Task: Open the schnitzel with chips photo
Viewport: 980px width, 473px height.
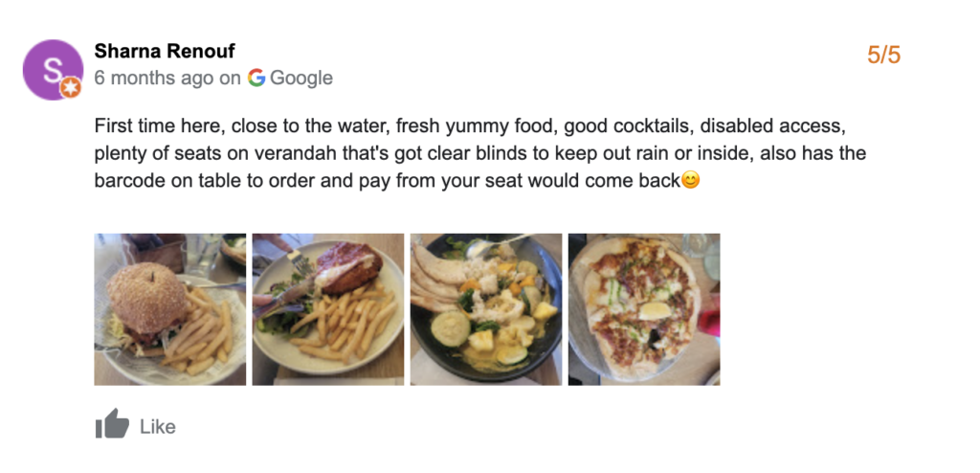Action: pos(328,309)
